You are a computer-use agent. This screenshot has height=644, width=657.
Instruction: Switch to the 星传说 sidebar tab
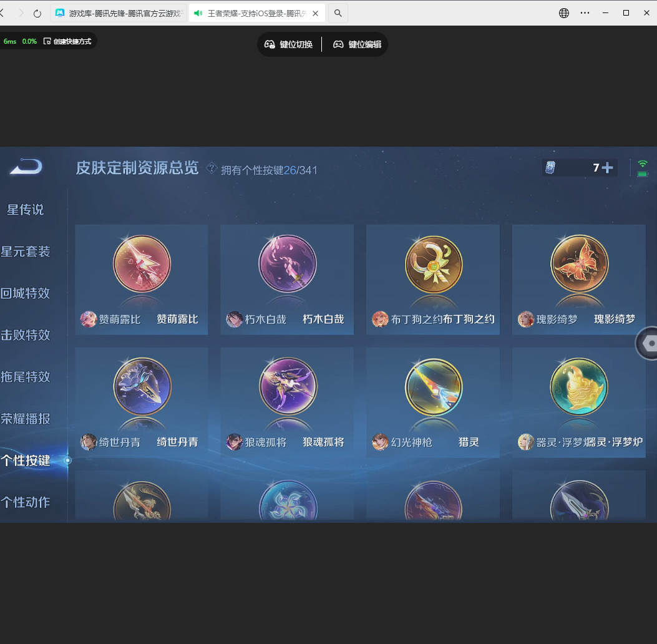(x=25, y=210)
